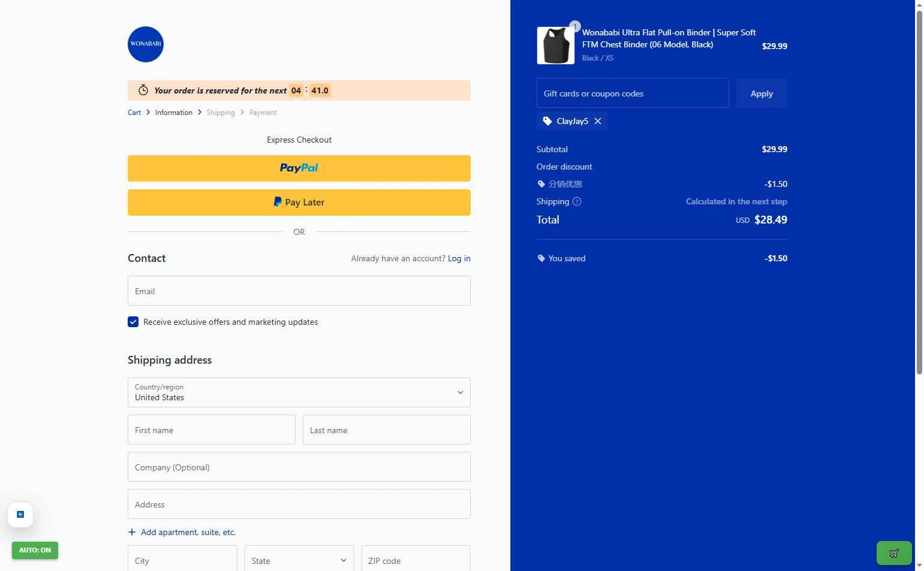Viewport: 924px width, 571px height.
Task: Click the 'Black / XS' variant text
Action: tap(598, 58)
